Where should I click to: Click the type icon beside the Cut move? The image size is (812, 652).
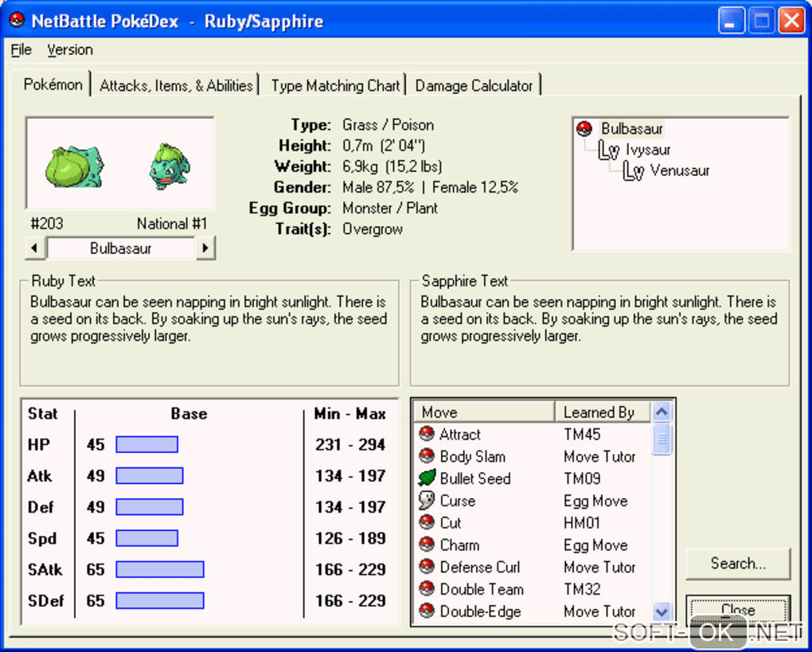427,522
